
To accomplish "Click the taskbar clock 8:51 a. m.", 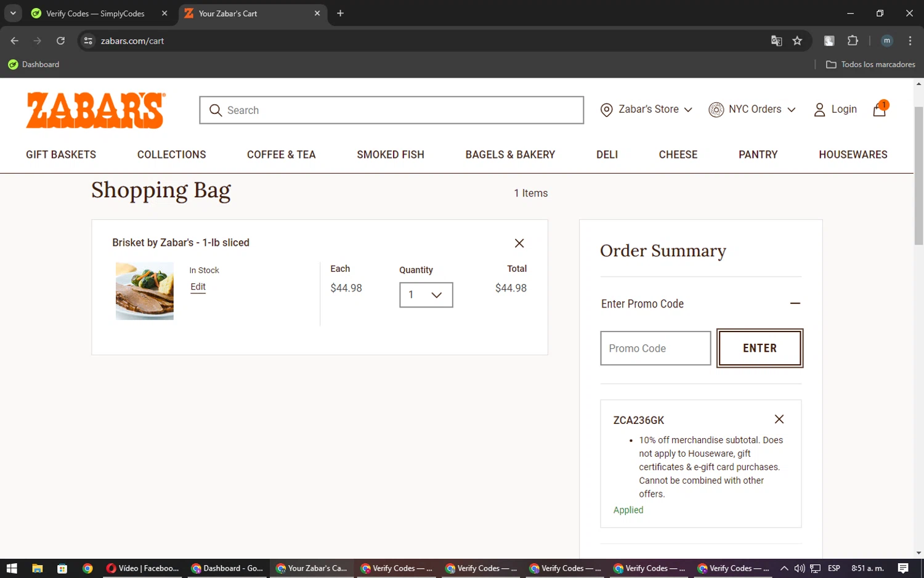I will [x=867, y=568].
